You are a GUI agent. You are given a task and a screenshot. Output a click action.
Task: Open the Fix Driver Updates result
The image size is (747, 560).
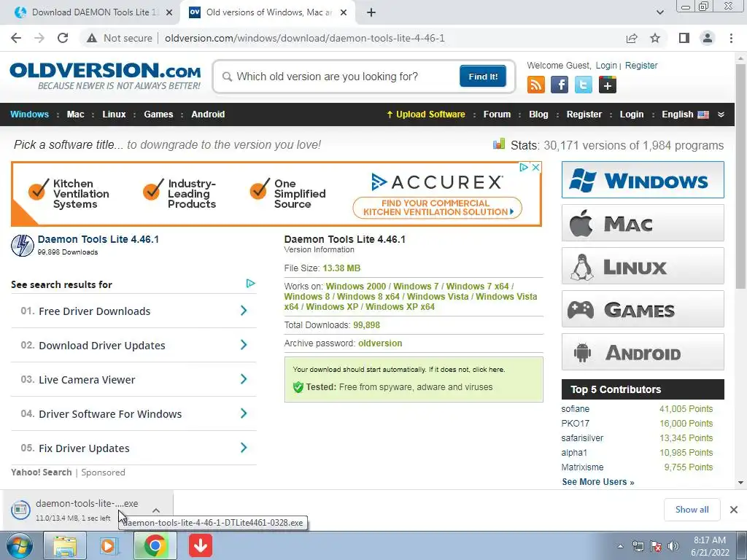[134, 448]
